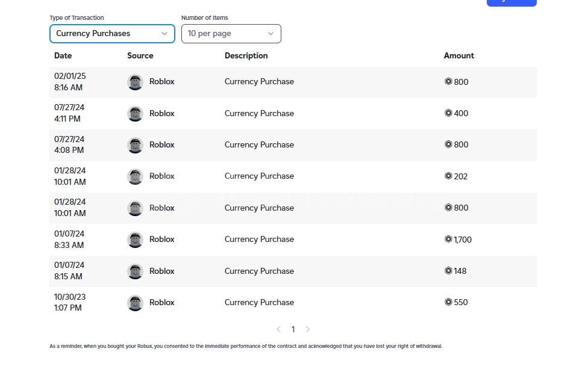Image resolution: width=588 pixels, height=384 pixels.
Task: Click Robux icon beside 202 amount
Action: [x=448, y=176]
